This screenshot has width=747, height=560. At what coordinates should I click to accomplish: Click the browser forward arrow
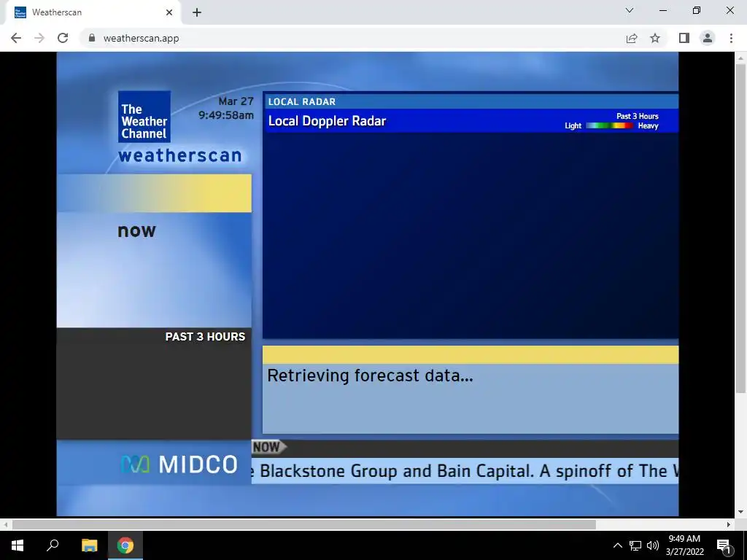(x=39, y=38)
